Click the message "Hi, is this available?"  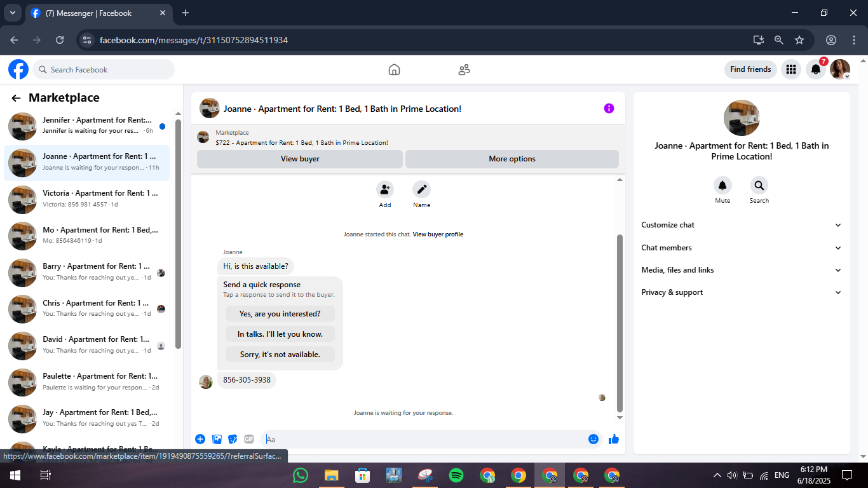(255, 266)
